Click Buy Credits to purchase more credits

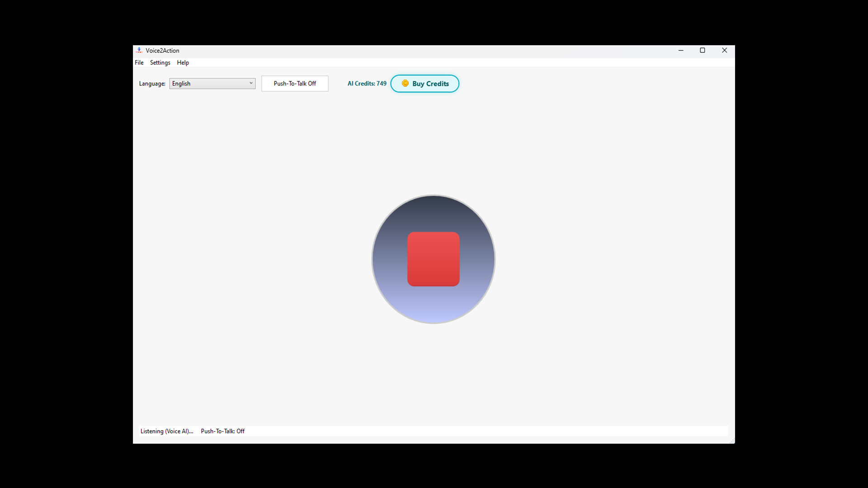[x=425, y=84]
